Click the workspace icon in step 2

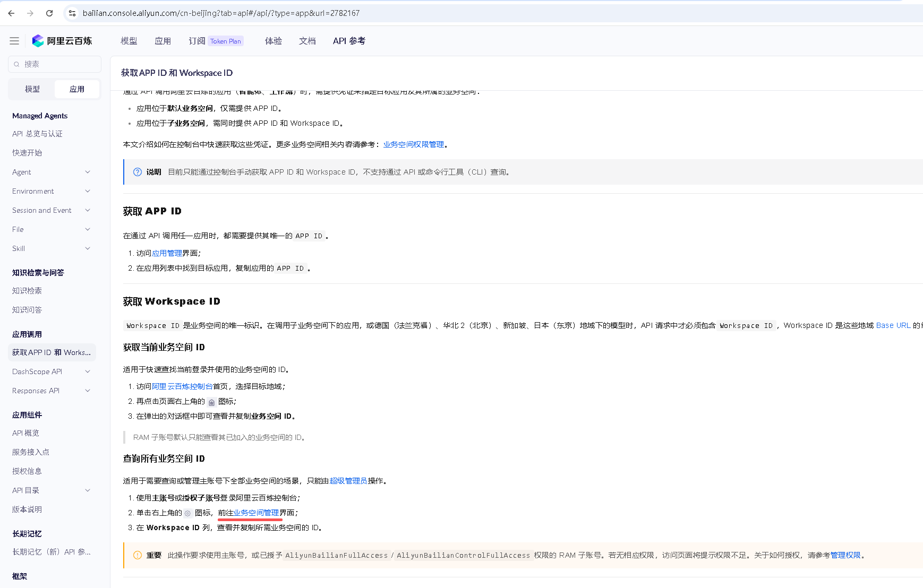211,402
